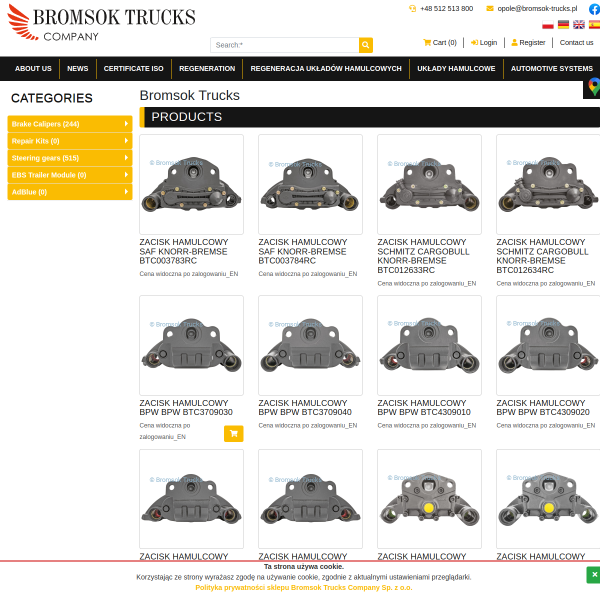Image resolution: width=600 pixels, height=600 pixels.
Task: Switch language to Spanish flag
Action: pyautogui.click(x=594, y=25)
